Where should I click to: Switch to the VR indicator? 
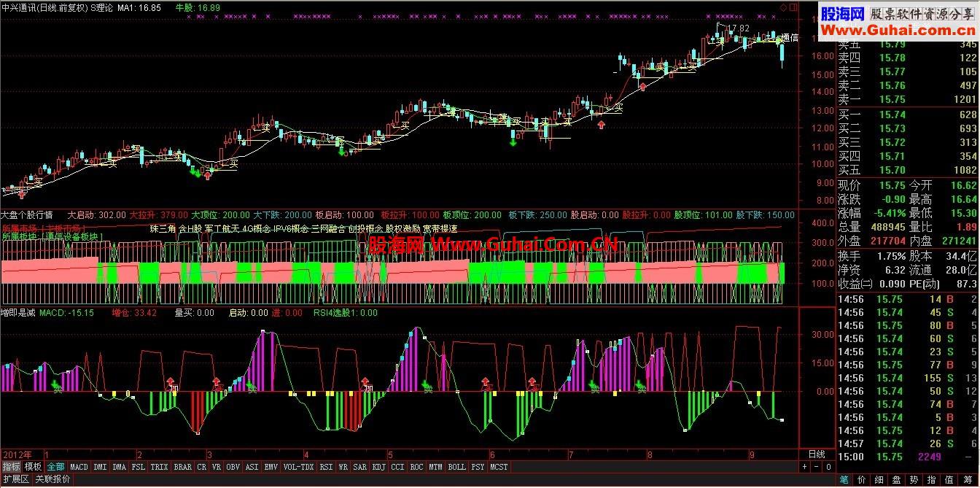217,467
